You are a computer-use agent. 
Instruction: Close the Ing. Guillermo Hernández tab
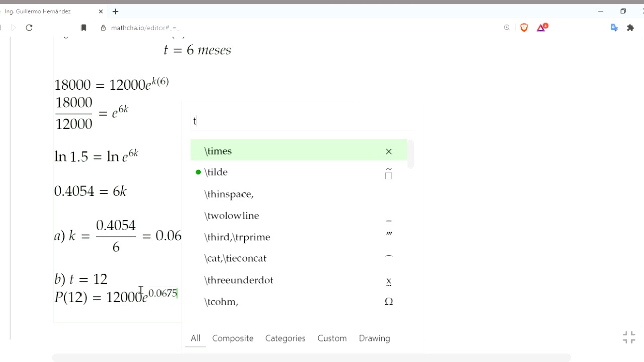click(x=101, y=11)
